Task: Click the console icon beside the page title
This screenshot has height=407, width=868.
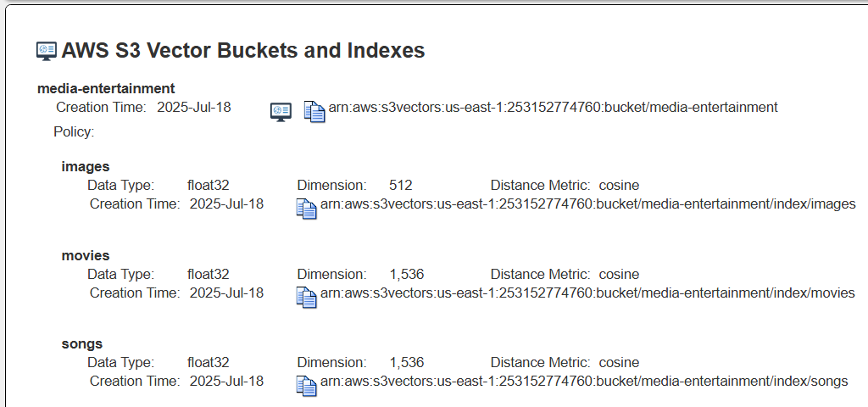Action: coord(47,51)
